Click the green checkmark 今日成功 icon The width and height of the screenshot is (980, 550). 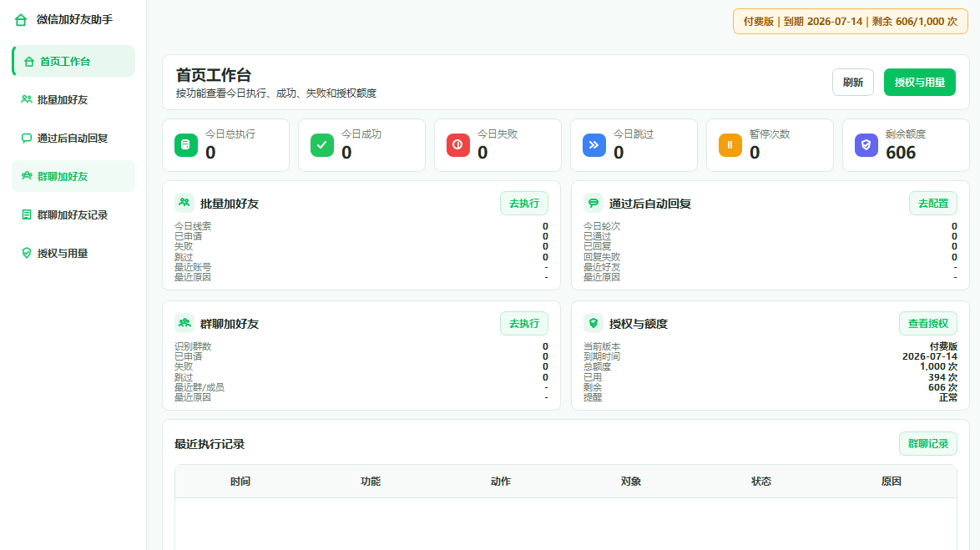point(322,145)
